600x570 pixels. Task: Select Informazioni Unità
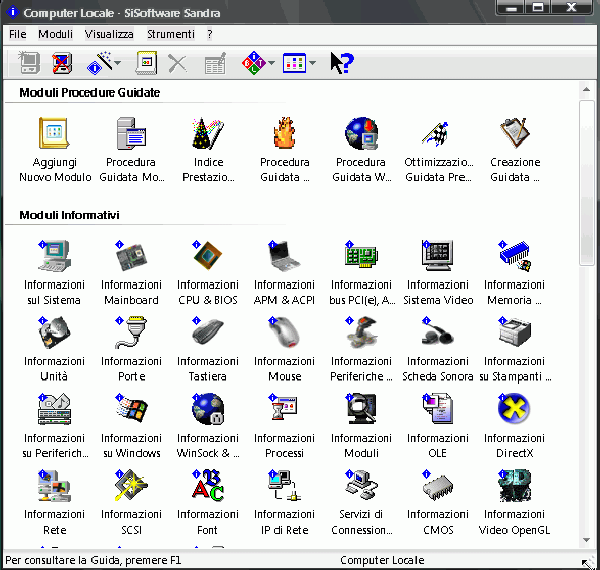[x=54, y=349]
